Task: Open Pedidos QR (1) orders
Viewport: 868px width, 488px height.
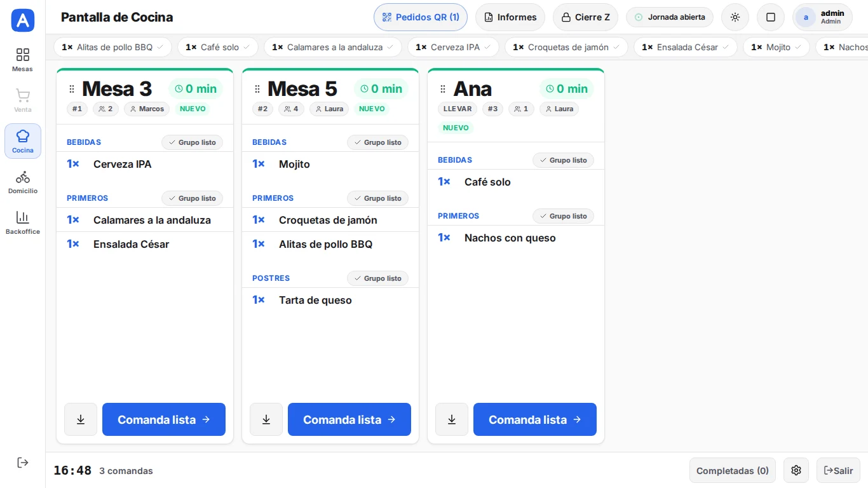Action: point(421,17)
